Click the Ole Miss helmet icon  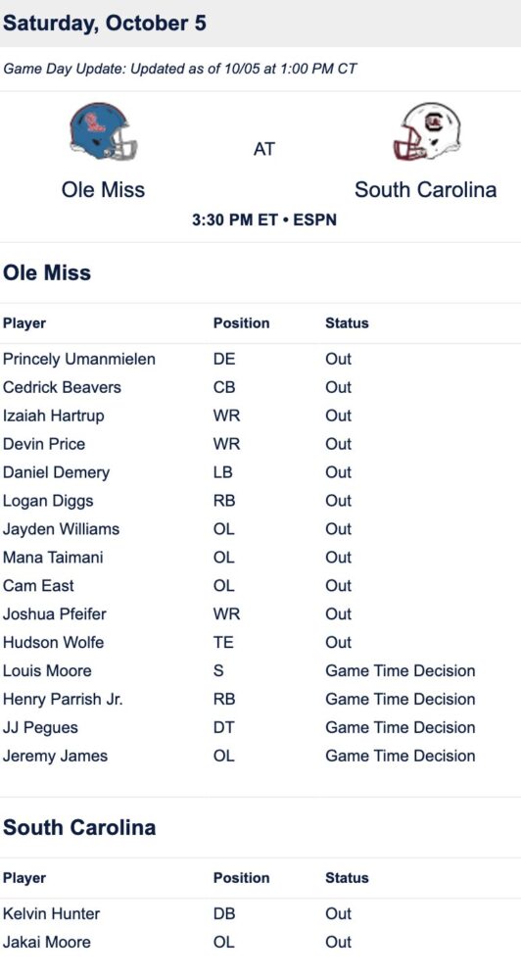tap(104, 131)
